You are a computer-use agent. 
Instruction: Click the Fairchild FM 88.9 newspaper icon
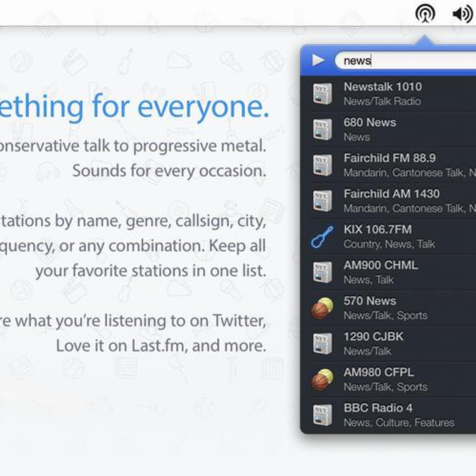322,165
